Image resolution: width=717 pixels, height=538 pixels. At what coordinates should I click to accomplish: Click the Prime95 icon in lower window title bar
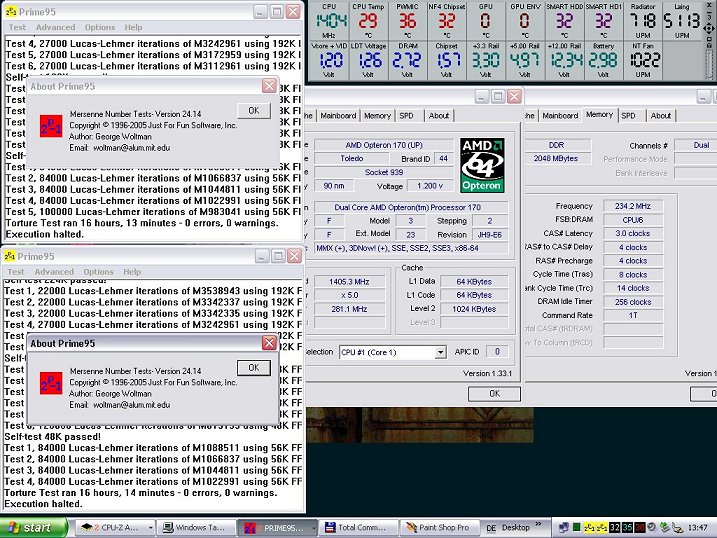(x=9, y=256)
